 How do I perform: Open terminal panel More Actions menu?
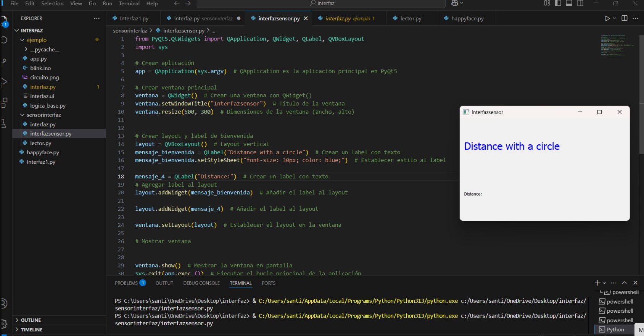613,283
